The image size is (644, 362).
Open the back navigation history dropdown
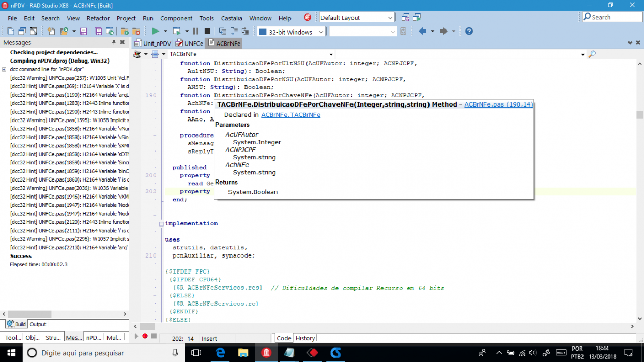(x=432, y=32)
